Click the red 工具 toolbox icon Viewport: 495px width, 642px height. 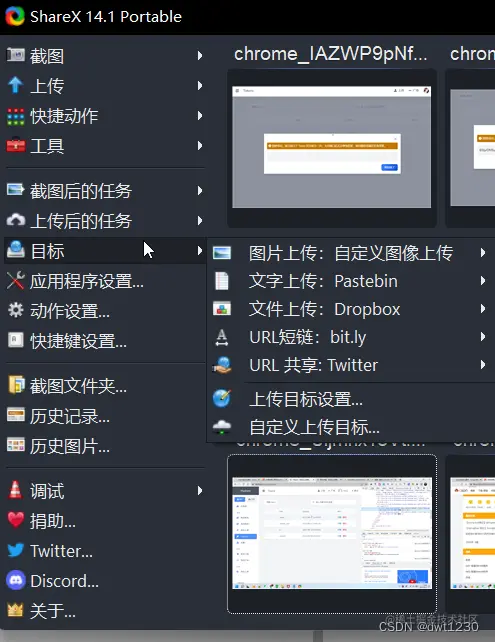tap(16, 145)
